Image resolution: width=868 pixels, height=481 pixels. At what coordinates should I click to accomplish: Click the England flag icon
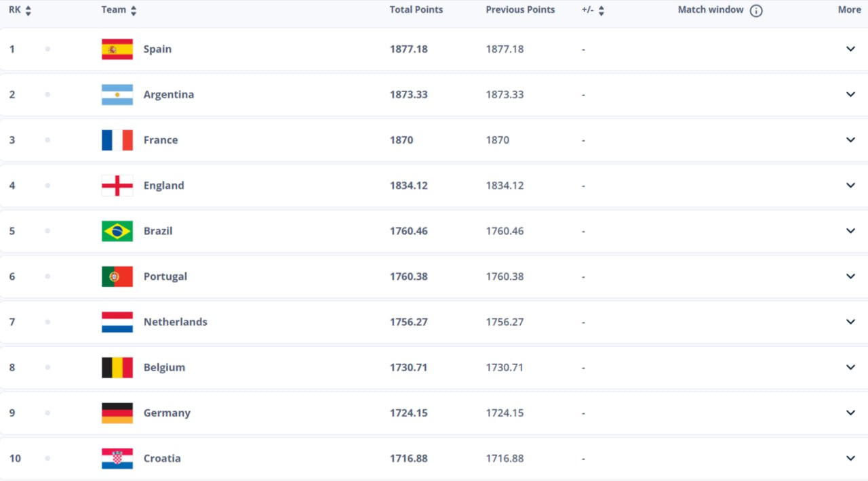point(117,186)
